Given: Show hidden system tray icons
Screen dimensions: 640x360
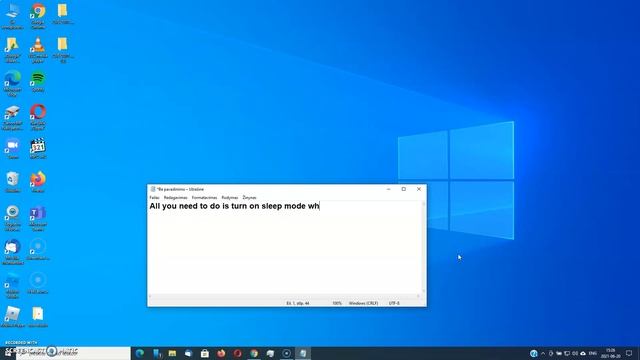Looking at the screenshot, I should [543, 353].
